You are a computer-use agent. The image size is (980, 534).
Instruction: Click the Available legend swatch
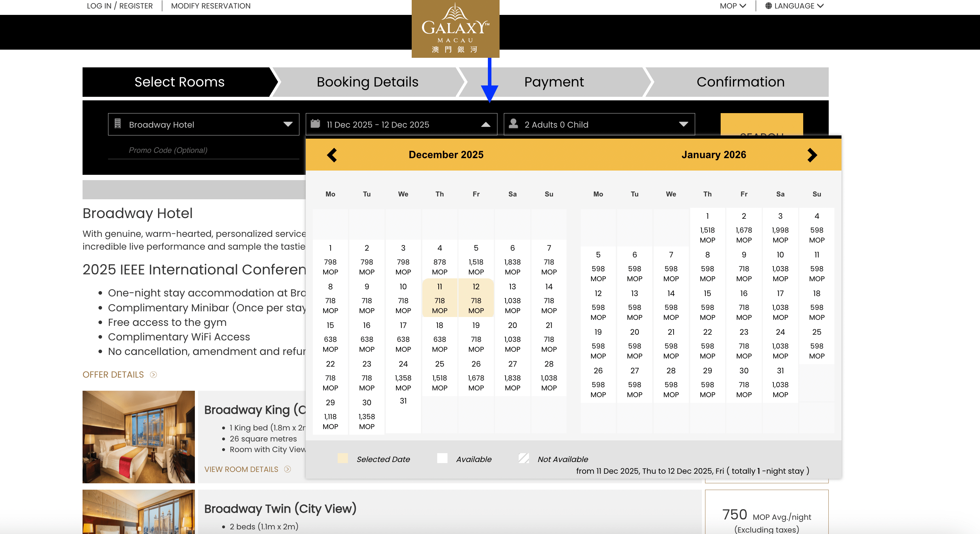(442, 458)
